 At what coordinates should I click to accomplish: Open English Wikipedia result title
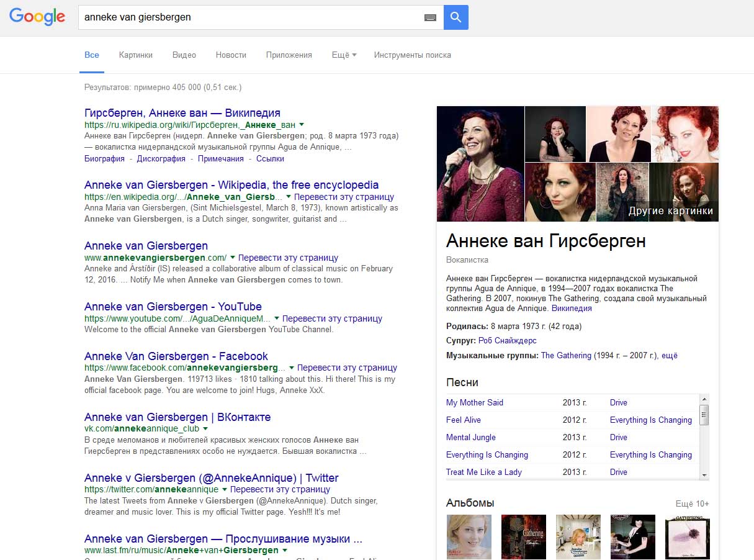(x=231, y=185)
